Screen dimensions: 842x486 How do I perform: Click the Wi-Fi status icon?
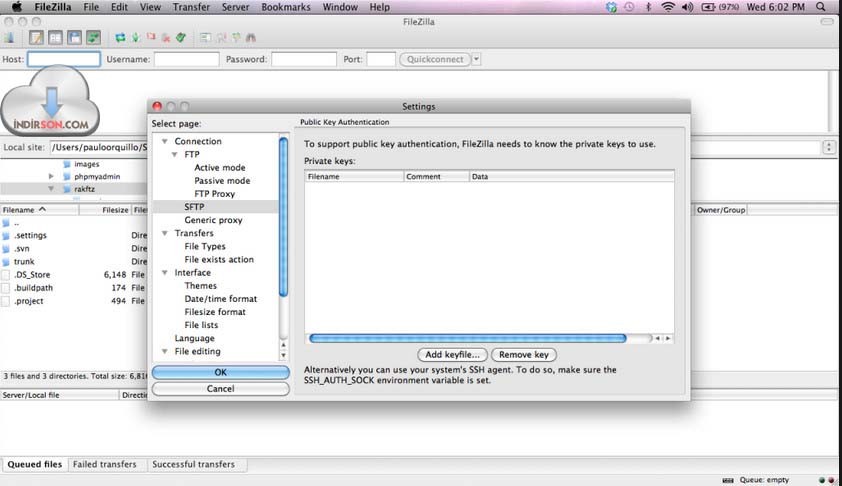tap(667, 7)
